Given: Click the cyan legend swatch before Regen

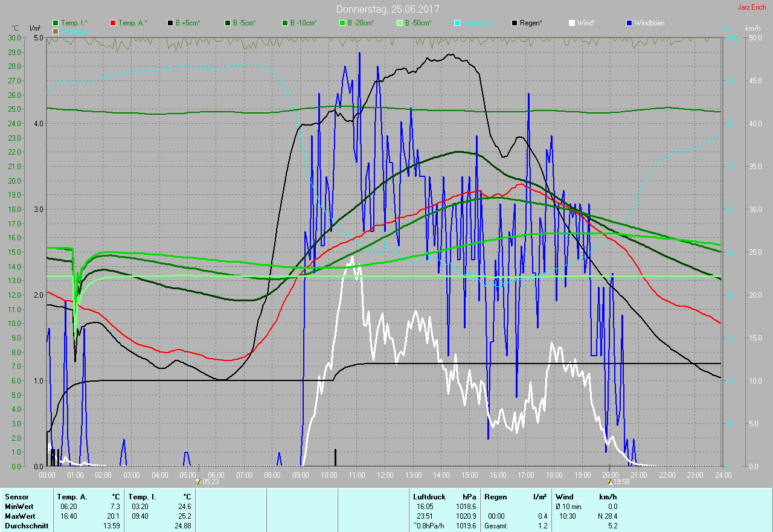Looking at the screenshot, I should (x=457, y=23).
